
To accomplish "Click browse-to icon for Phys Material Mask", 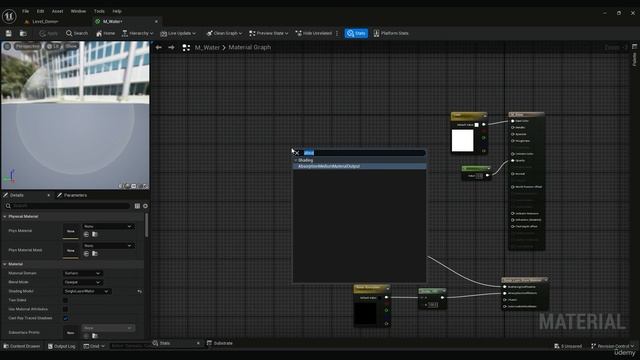I will pos(95,254).
